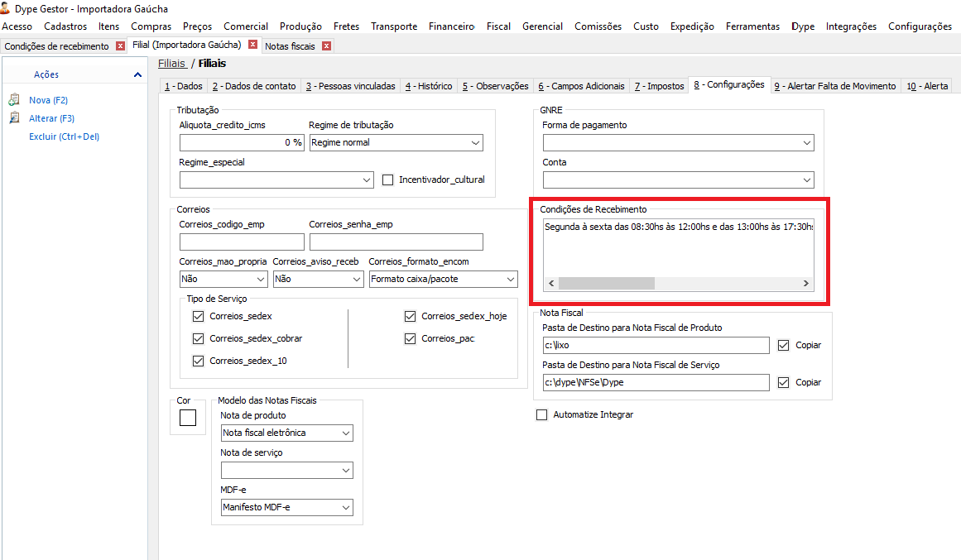
Task: Switch to 4 - Histórico tab
Action: (429, 86)
